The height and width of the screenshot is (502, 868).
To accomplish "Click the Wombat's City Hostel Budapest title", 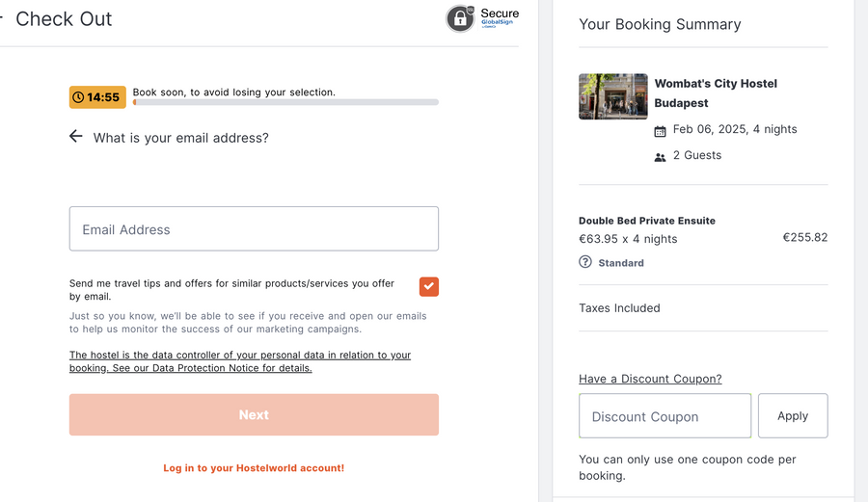I will point(716,93).
